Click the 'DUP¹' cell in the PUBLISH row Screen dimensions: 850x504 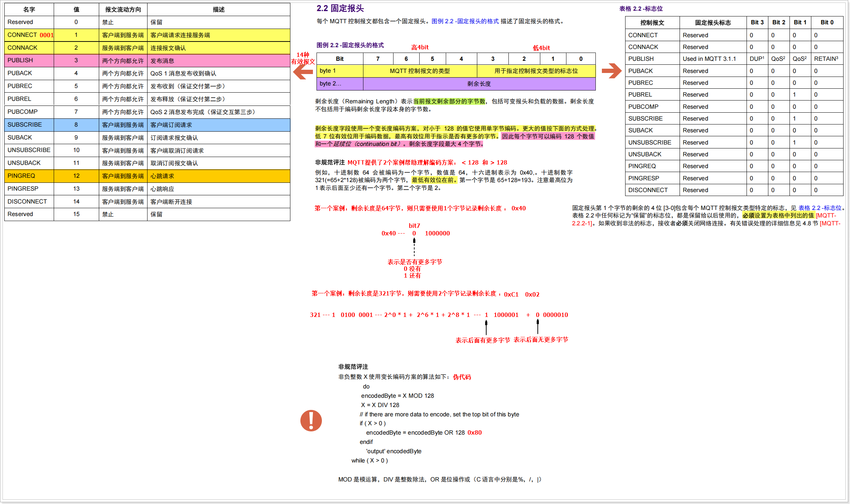[757, 59]
